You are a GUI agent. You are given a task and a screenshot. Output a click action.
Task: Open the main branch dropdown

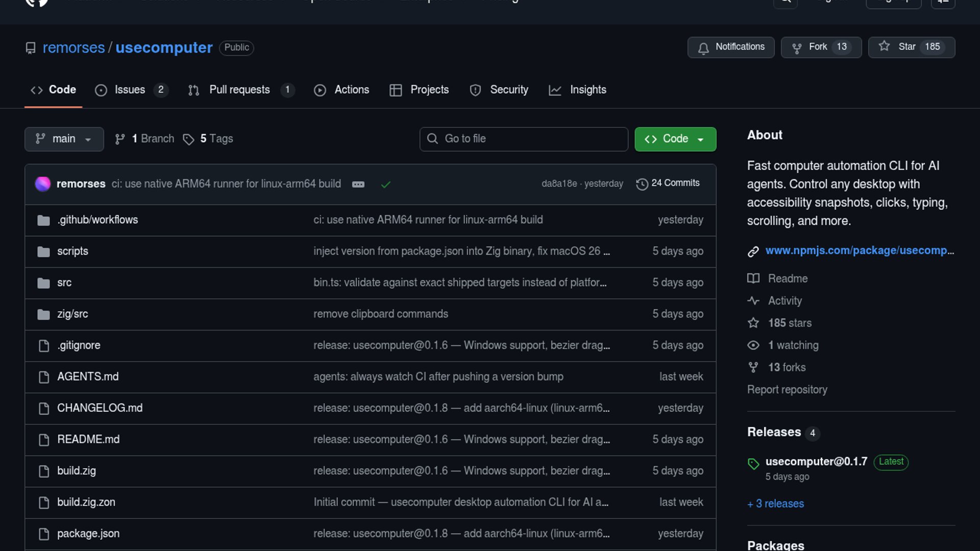pos(64,139)
